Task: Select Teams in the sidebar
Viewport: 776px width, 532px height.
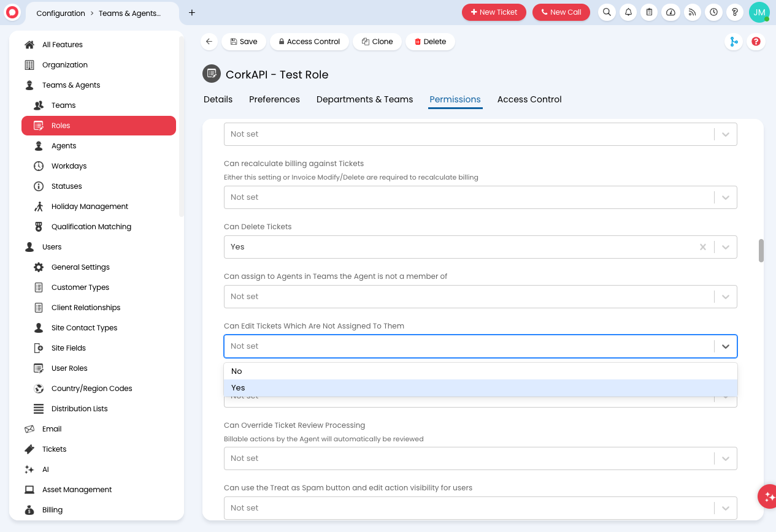Action: (x=63, y=105)
